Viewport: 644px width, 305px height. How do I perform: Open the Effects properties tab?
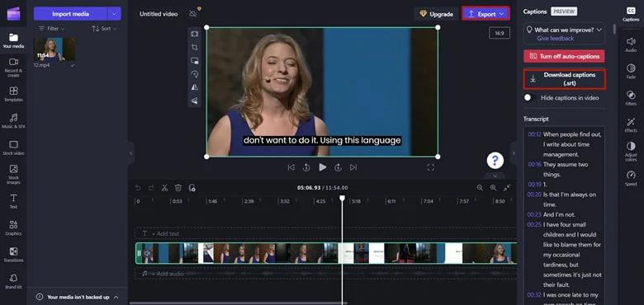631,125
